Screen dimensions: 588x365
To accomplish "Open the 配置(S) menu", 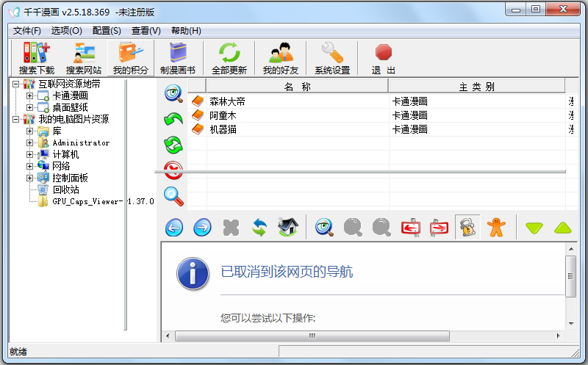I will pyautogui.click(x=107, y=31).
